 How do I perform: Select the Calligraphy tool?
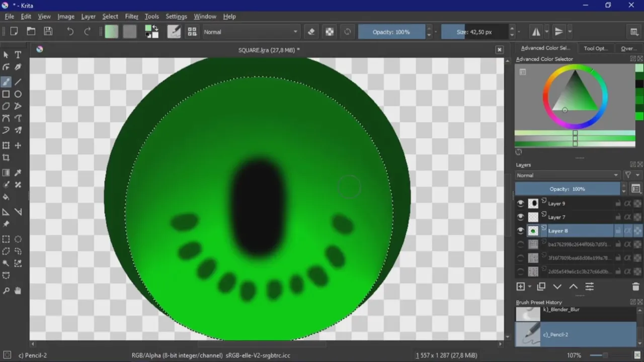pos(18,67)
